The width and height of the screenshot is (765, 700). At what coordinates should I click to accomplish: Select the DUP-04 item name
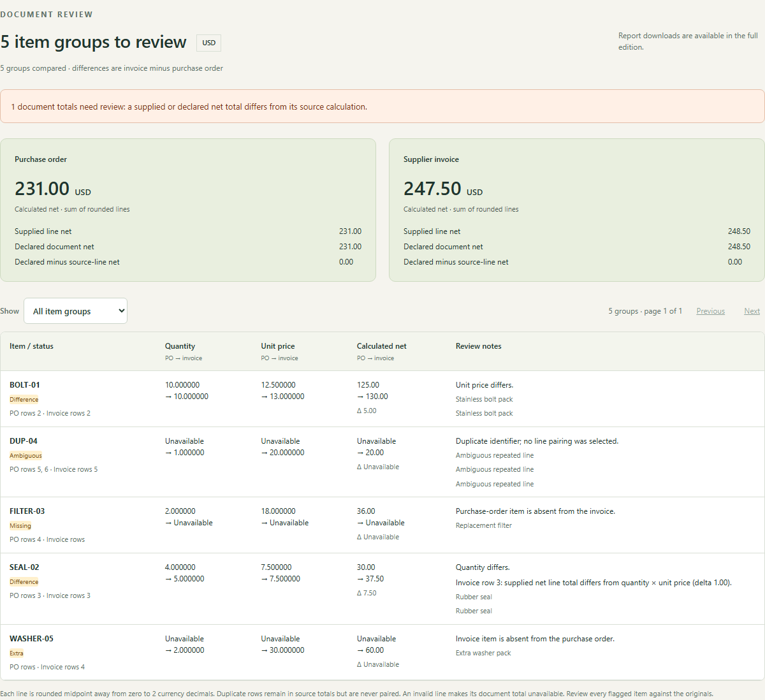coord(24,441)
